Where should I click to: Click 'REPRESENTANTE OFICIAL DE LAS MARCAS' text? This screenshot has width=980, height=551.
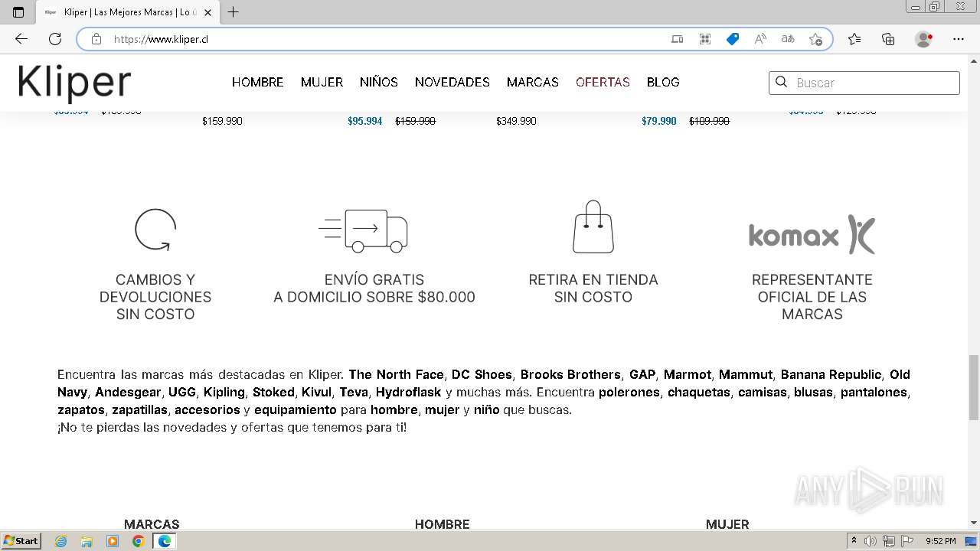tap(812, 297)
